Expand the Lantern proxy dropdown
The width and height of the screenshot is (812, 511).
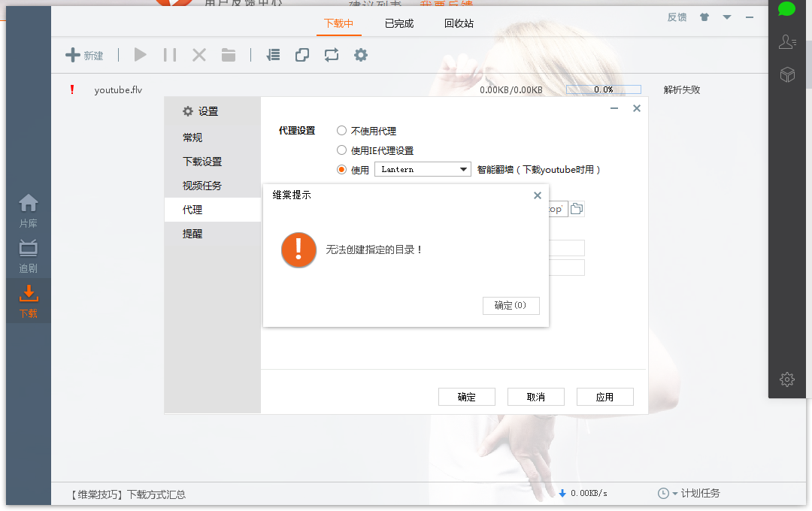pyautogui.click(x=464, y=170)
